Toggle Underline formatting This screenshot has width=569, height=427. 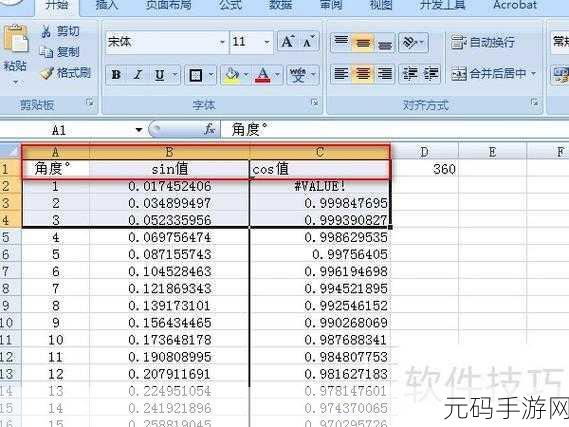(160, 75)
